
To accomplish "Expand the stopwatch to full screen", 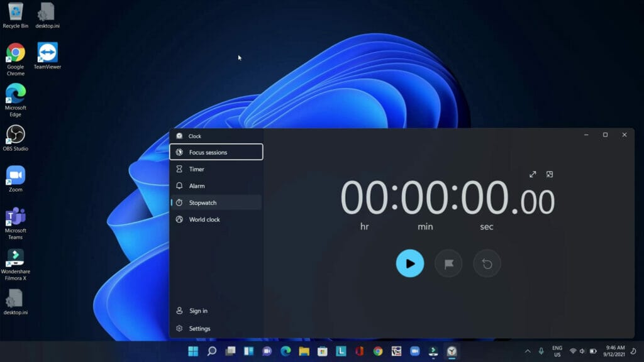I will [x=533, y=174].
